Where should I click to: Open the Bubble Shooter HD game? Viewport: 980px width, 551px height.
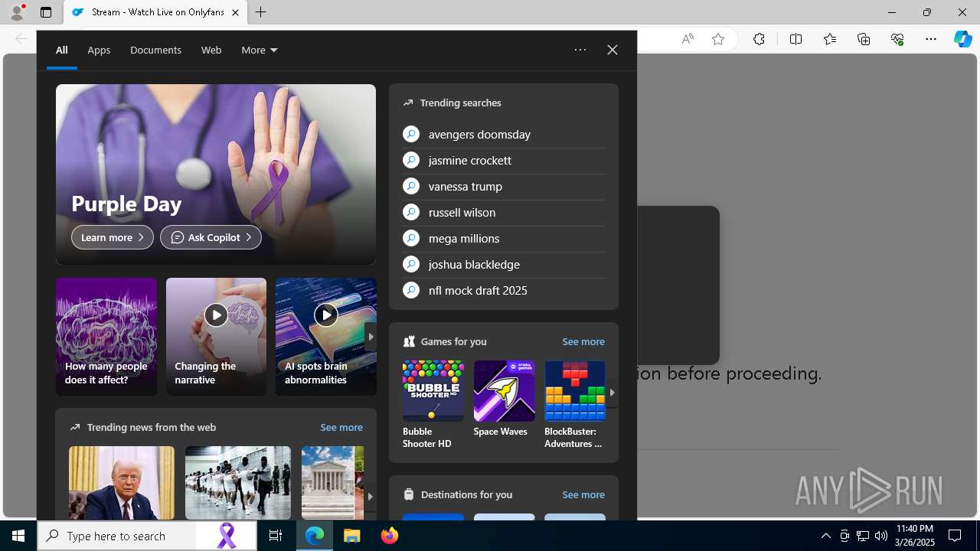pyautogui.click(x=433, y=405)
